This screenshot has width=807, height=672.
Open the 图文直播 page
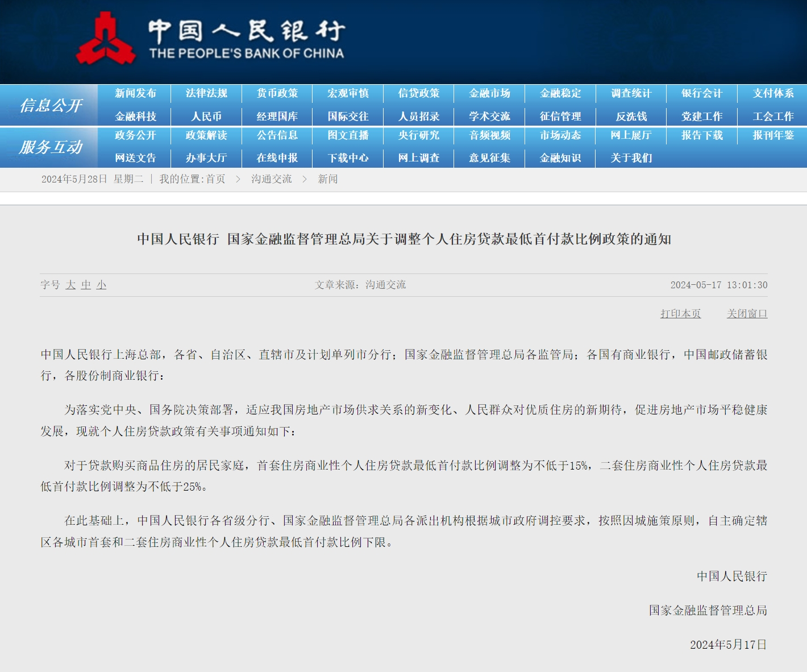pyautogui.click(x=349, y=136)
